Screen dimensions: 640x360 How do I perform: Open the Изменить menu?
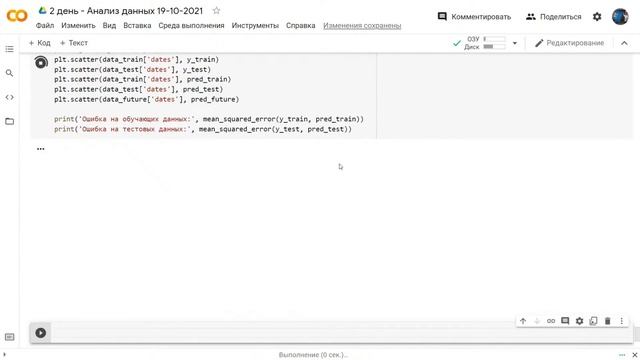coord(78,25)
